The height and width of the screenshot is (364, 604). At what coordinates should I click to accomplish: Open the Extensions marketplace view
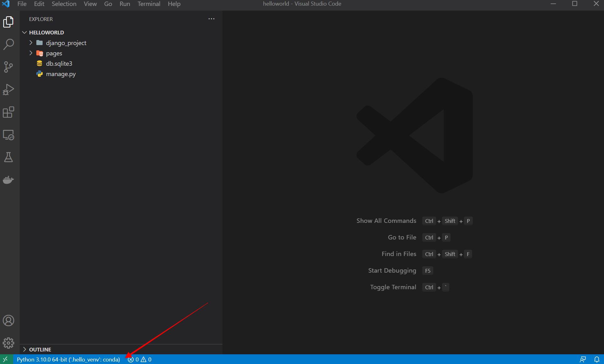tap(8, 112)
